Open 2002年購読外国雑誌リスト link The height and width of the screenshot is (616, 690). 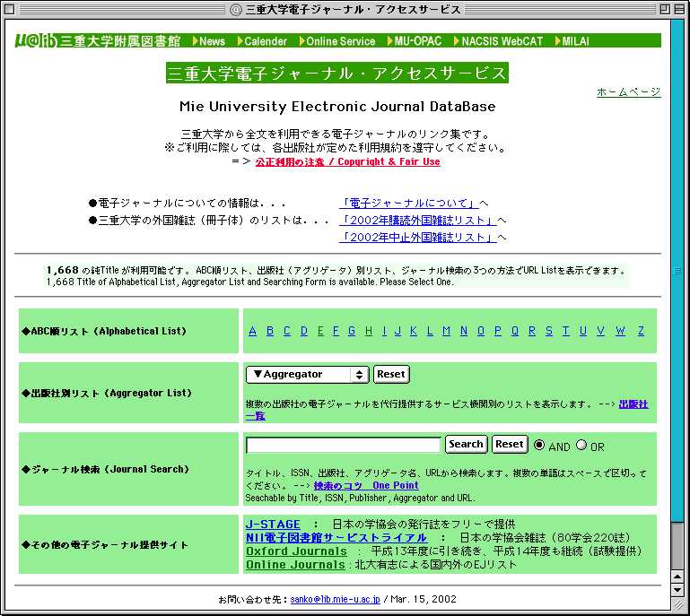click(417, 221)
